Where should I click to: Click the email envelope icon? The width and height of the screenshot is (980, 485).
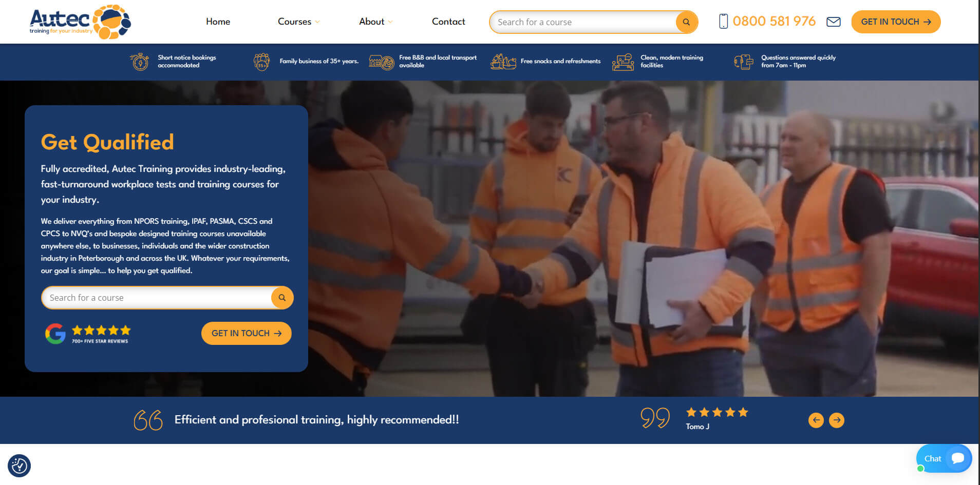tap(833, 22)
